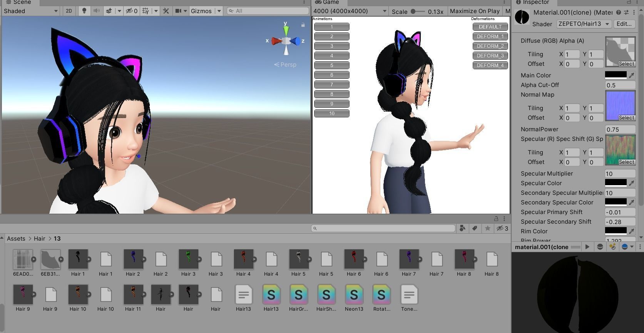The height and width of the screenshot is (333, 644).
Task: Pick Main Color with eyedropper
Action: click(x=631, y=75)
